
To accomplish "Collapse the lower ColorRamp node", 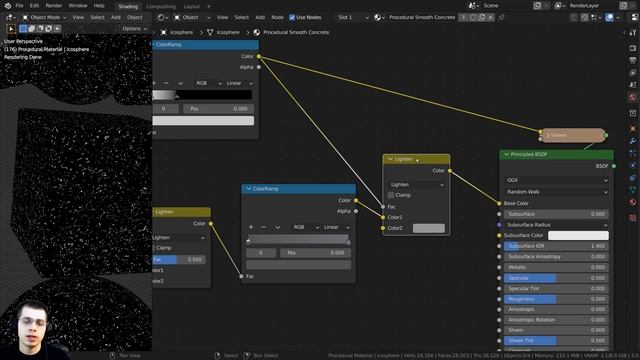I will [248, 189].
